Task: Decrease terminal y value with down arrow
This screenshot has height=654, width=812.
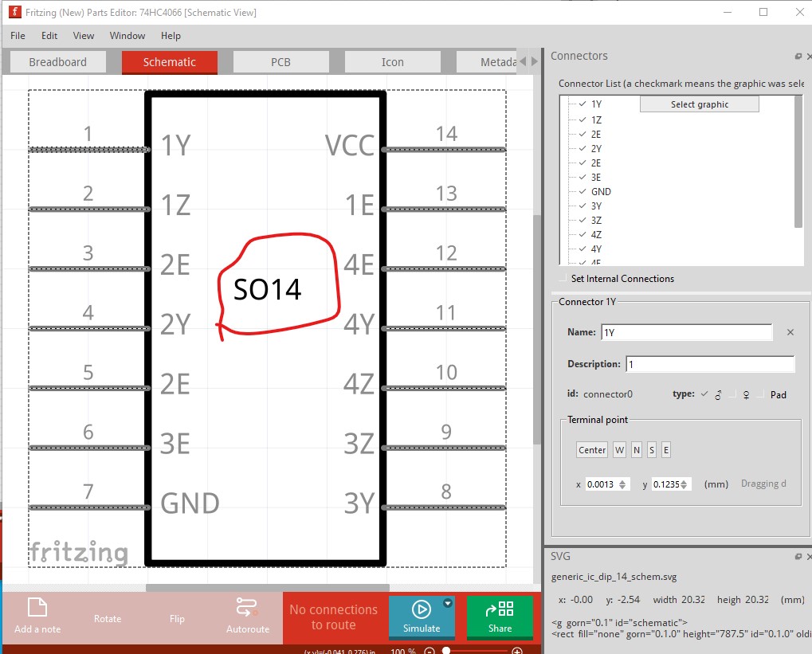Action: (x=684, y=488)
